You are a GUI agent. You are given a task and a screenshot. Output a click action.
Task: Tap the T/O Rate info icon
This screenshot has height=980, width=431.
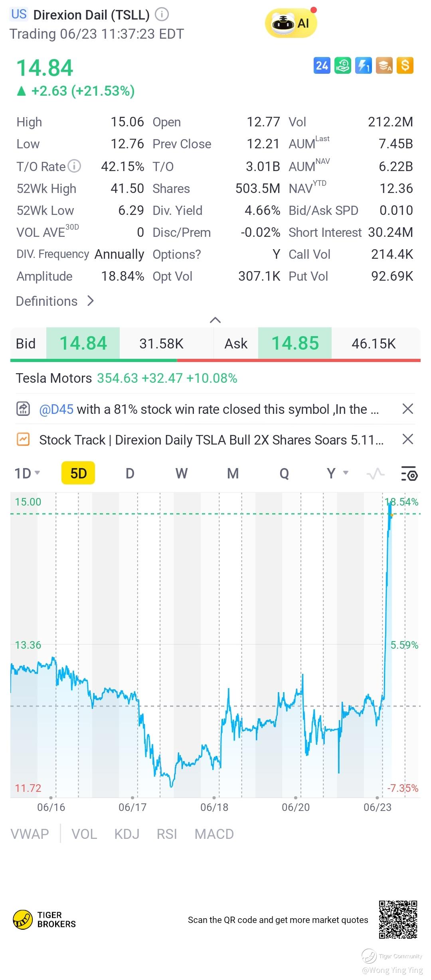pos(74,166)
